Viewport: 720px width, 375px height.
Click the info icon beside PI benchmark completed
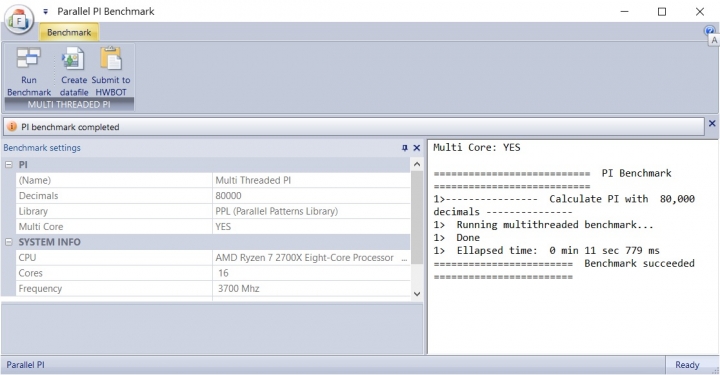click(x=12, y=127)
